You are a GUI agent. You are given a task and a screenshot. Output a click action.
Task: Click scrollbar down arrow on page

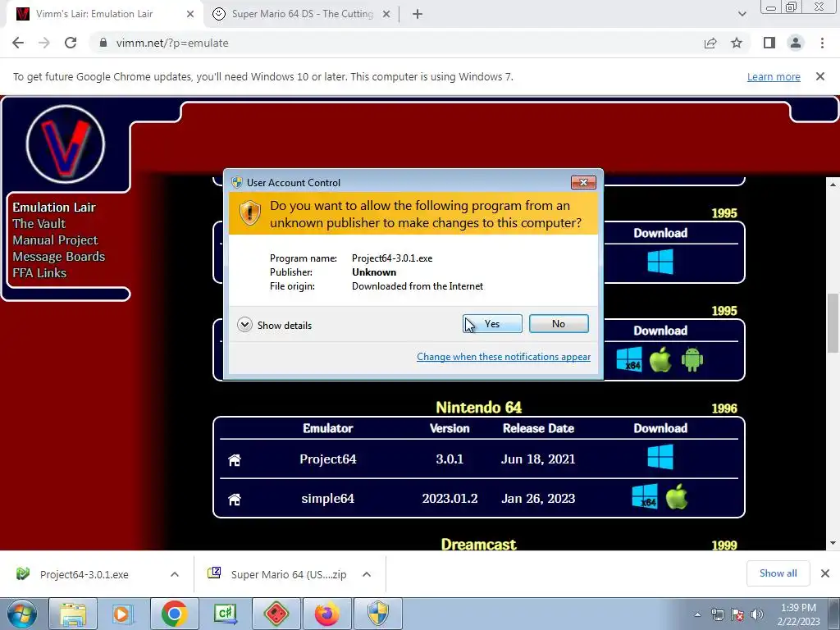833,543
